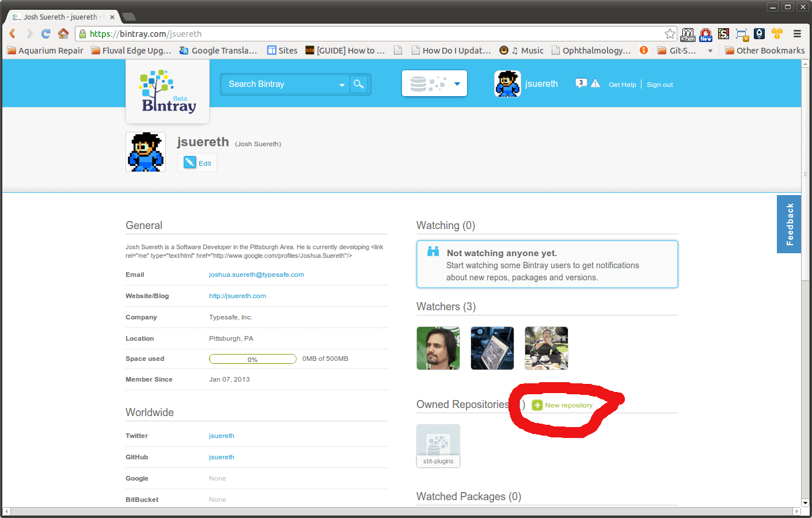Viewport: 812px width, 518px height.
Task: Click the browser forward arrow
Action: 29,34
